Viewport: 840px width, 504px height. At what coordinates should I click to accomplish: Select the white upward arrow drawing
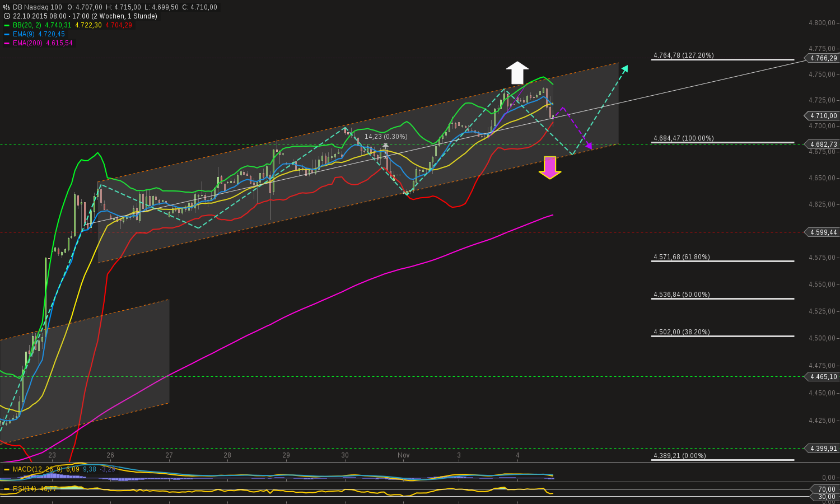tap(517, 73)
